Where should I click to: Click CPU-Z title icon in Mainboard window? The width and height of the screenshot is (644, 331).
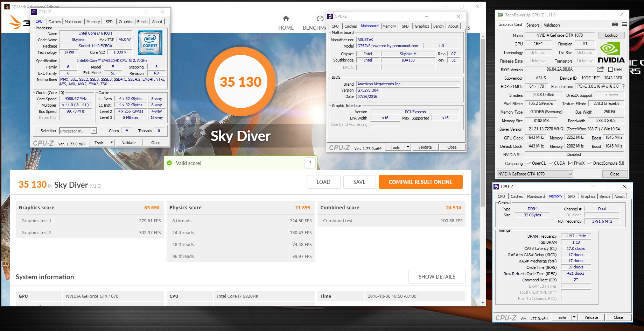tap(330, 16)
